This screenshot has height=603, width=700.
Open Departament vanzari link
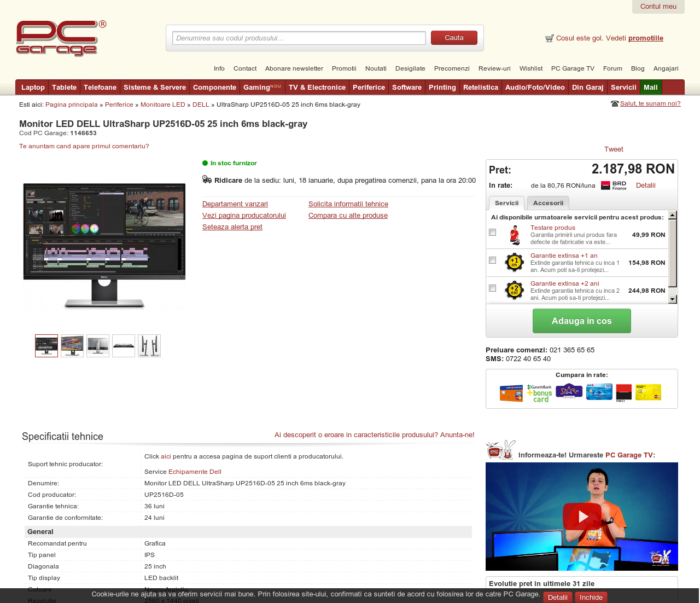click(235, 204)
